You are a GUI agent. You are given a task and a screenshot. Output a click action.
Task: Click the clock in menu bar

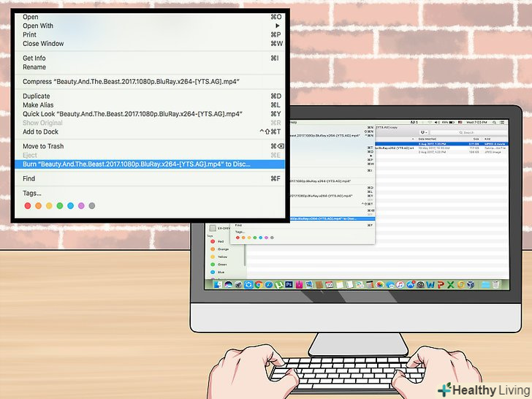[476, 123]
